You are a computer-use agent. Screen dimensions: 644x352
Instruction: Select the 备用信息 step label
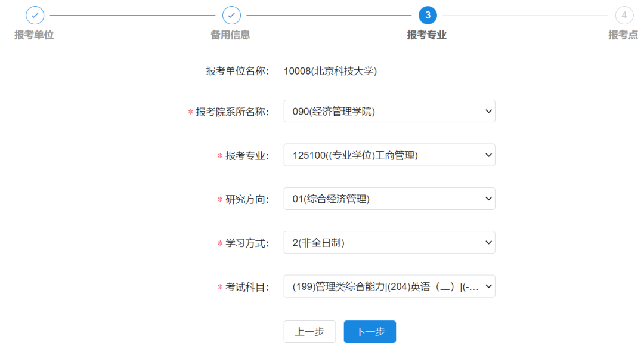click(230, 35)
